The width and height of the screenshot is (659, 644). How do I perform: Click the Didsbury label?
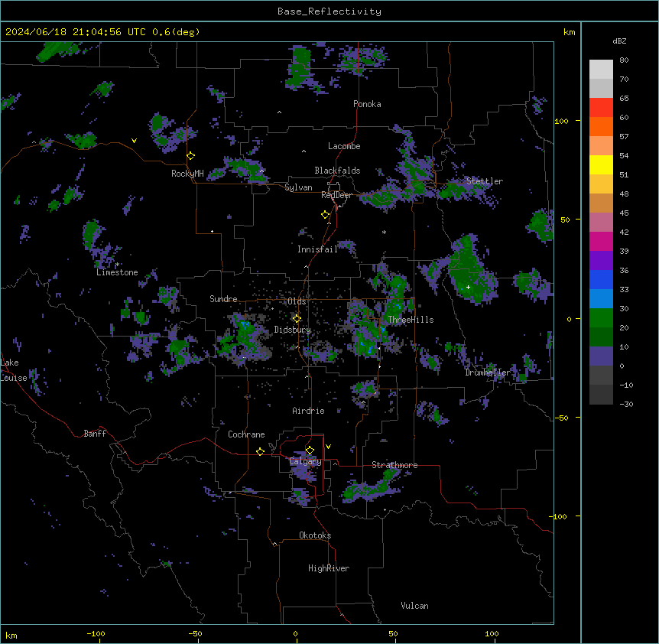[x=293, y=330]
